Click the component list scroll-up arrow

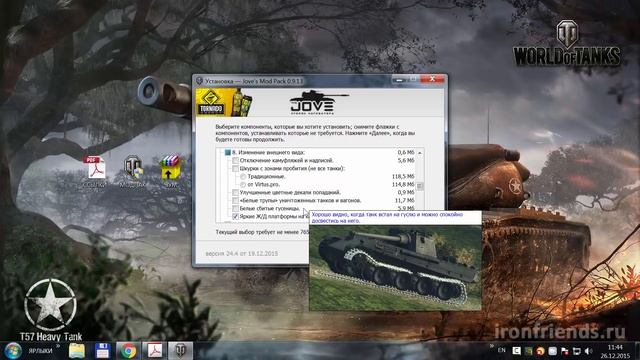pyautogui.click(x=420, y=153)
